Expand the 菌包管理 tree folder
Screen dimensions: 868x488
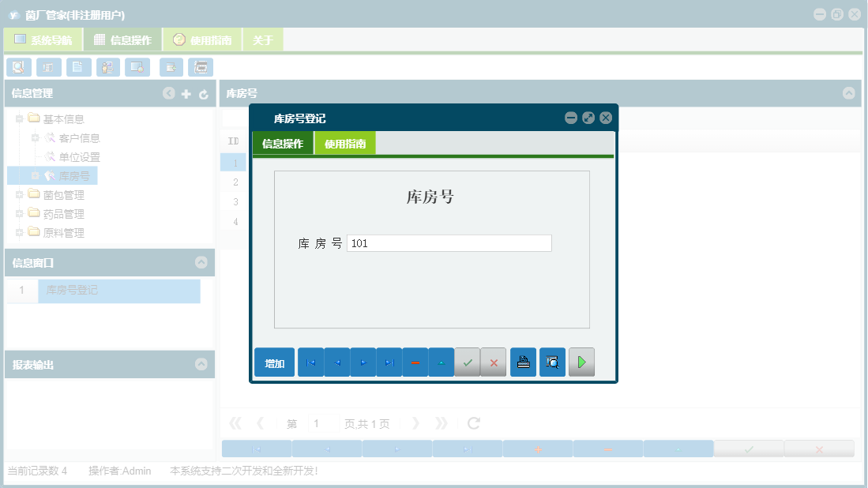point(18,194)
